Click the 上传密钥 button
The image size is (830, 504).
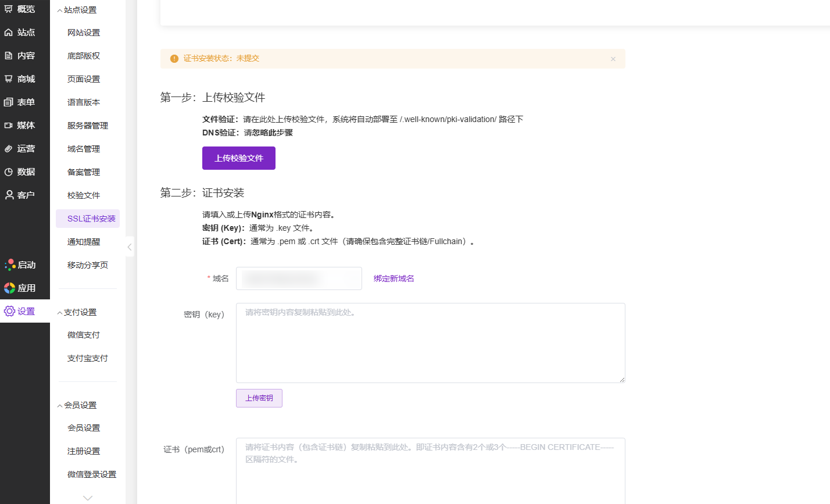pos(259,398)
